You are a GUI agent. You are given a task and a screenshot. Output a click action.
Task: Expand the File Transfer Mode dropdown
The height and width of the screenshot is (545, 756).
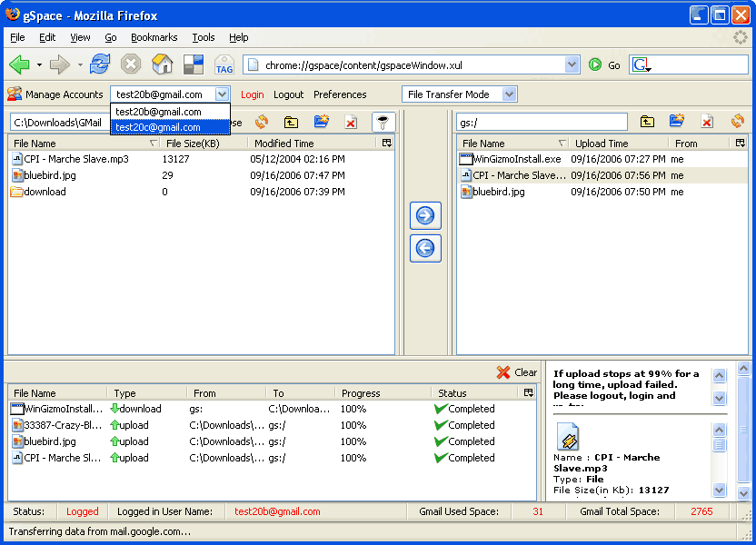point(509,94)
